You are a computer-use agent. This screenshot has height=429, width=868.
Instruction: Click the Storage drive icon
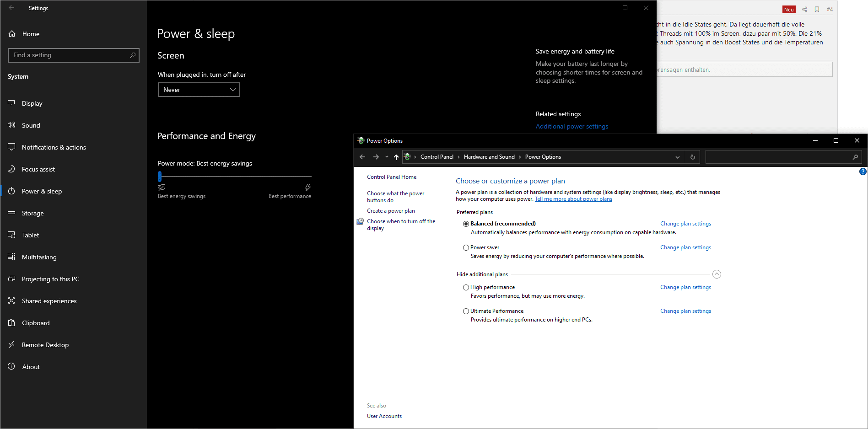pyautogui.click(x=11, y=213)
